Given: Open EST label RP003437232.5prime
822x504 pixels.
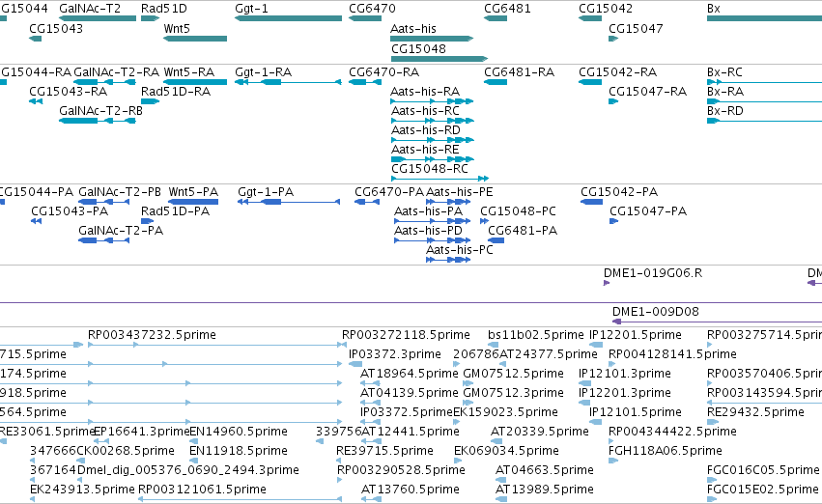Looking at the screenshot, I should click(152, 335).
